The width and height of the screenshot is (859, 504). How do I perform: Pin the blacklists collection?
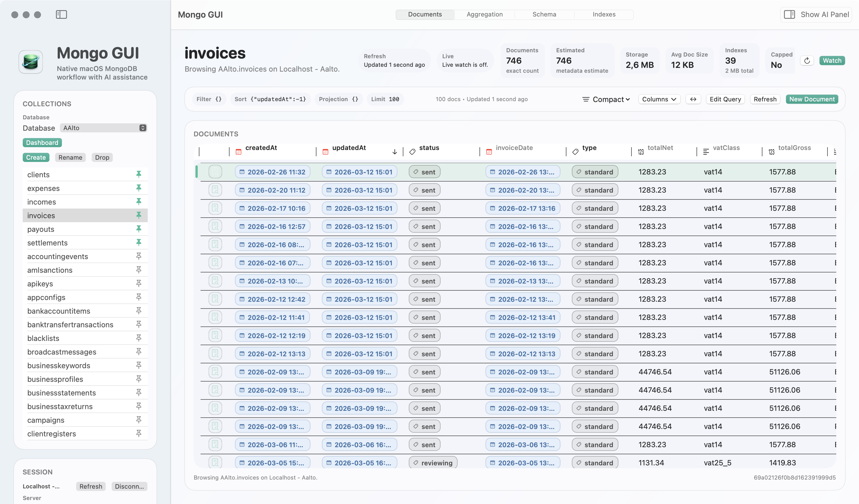[x=139, y=338]
